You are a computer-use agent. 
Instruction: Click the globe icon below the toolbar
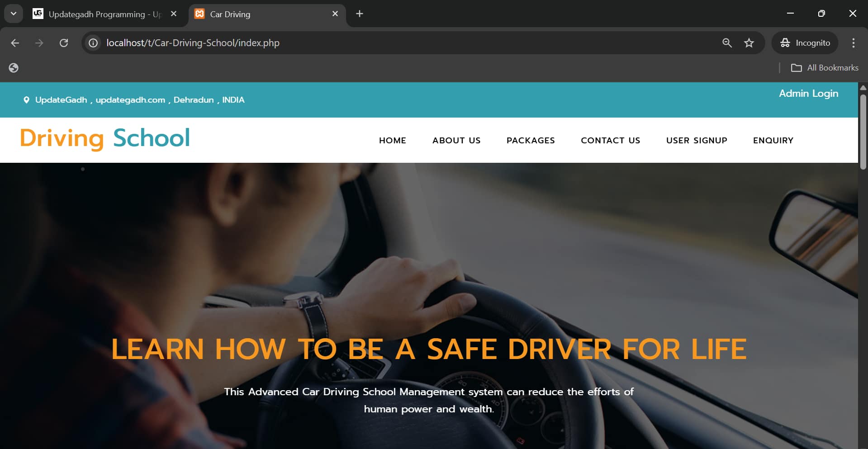13,68
